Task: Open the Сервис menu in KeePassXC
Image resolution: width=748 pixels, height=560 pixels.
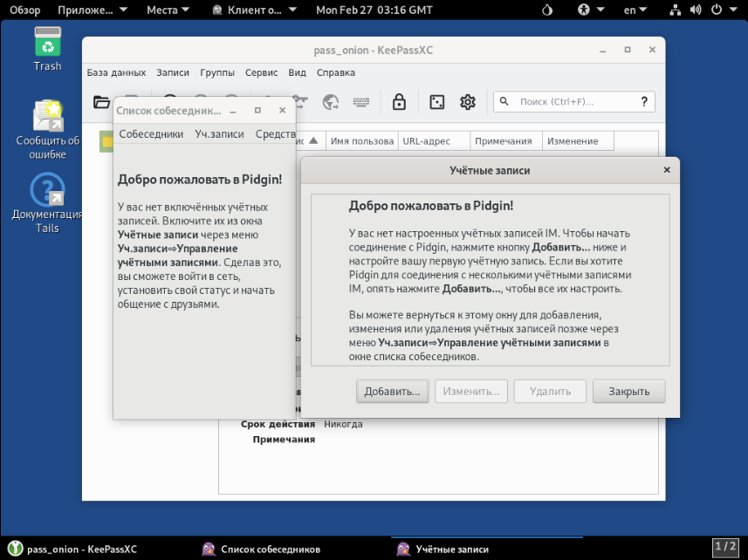Action: 261,73
